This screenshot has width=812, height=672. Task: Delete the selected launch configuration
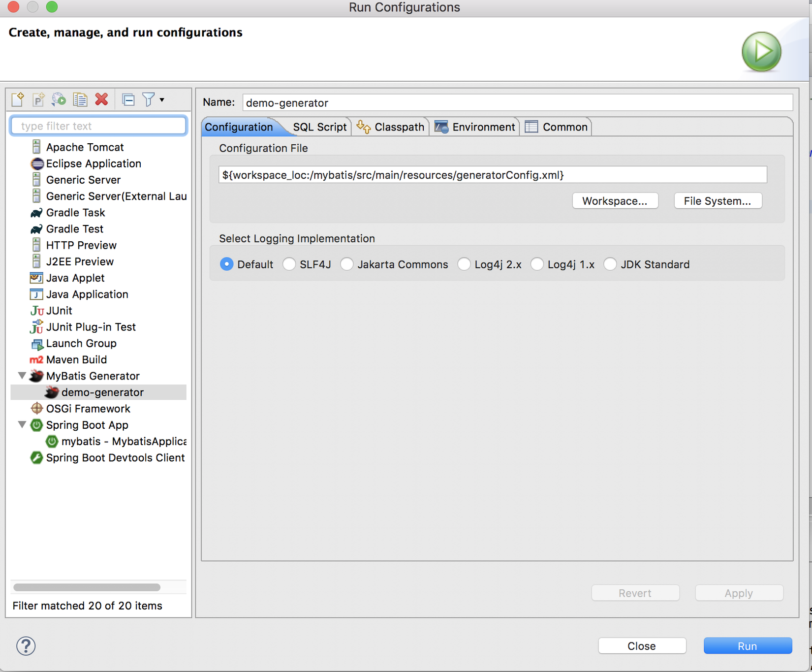click(101, 99)
